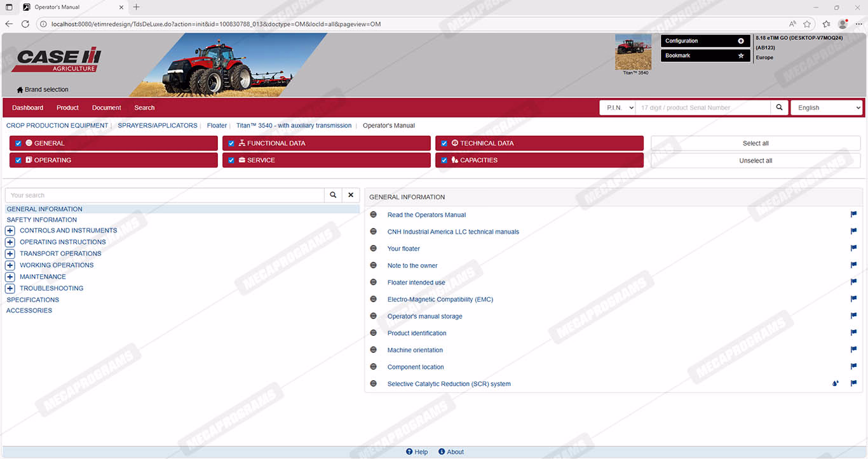The width and height of the screenshot is (868, 459).
Task: Open the Search menu
Action: point(144,108)
